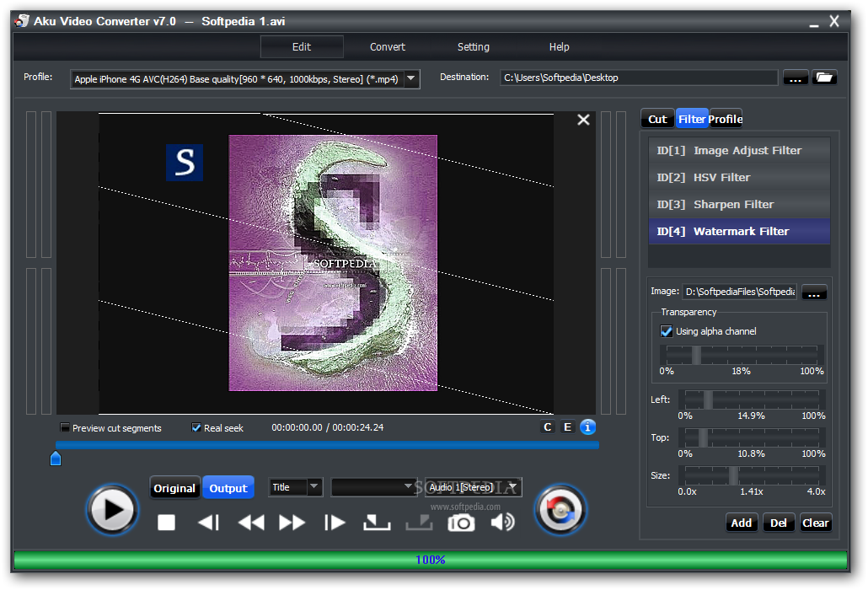The image size is (868, 590).
Task: Clear all filters with the Clear button
Action: coord(816,523)
